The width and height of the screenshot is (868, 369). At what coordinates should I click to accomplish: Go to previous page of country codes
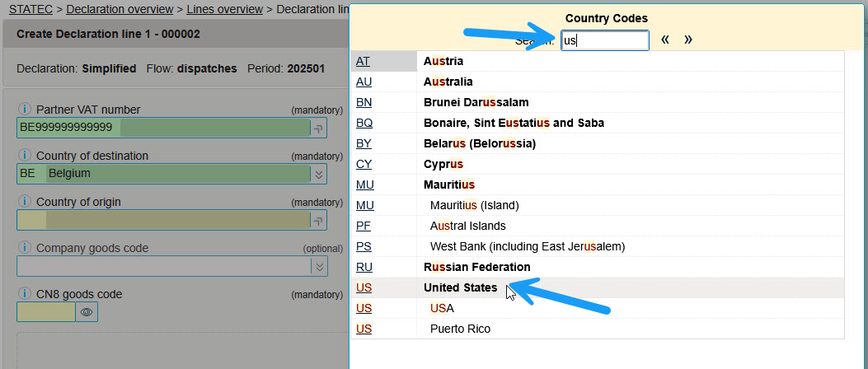(x=664, y=40)
